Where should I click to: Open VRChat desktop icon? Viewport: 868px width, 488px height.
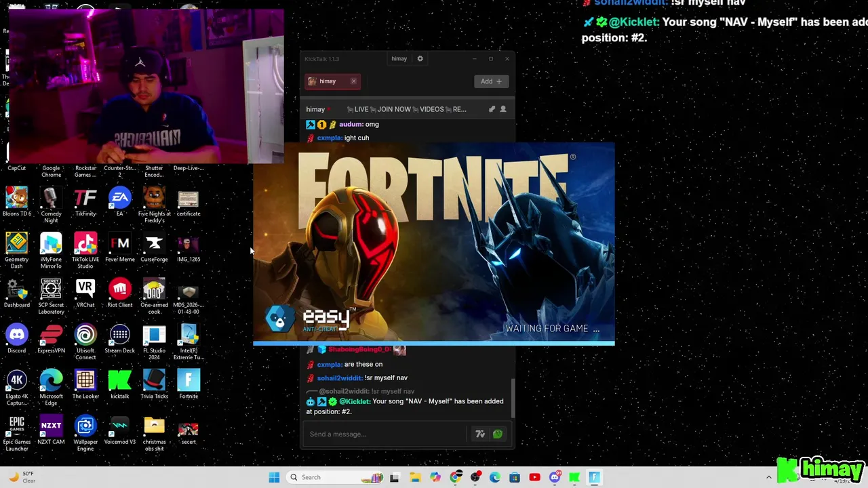(85, 293)
